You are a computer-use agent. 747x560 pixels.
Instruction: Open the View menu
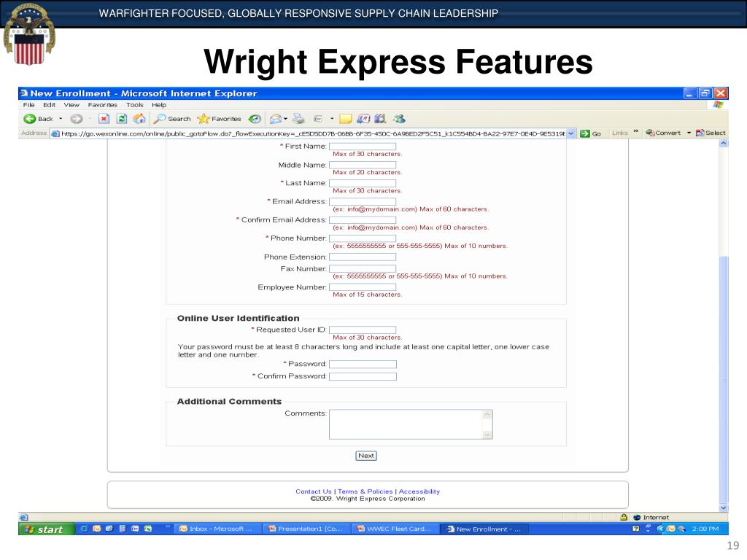[x=71, y=105]
